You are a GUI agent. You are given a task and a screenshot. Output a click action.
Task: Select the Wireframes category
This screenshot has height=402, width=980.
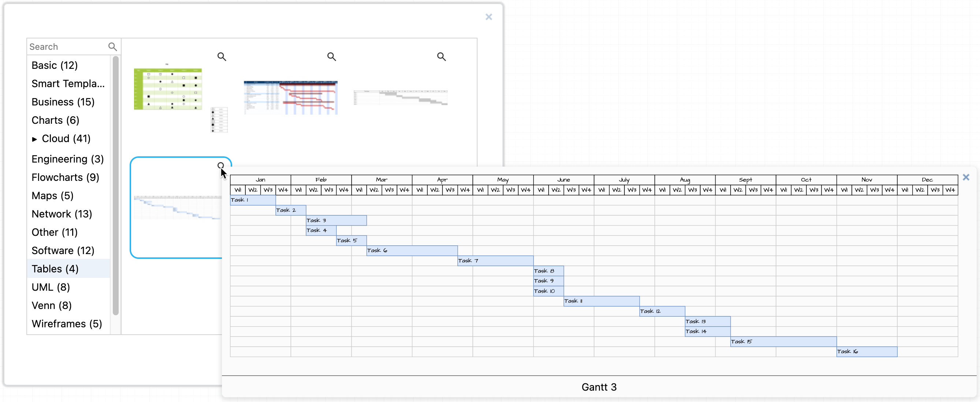[67, 324]
